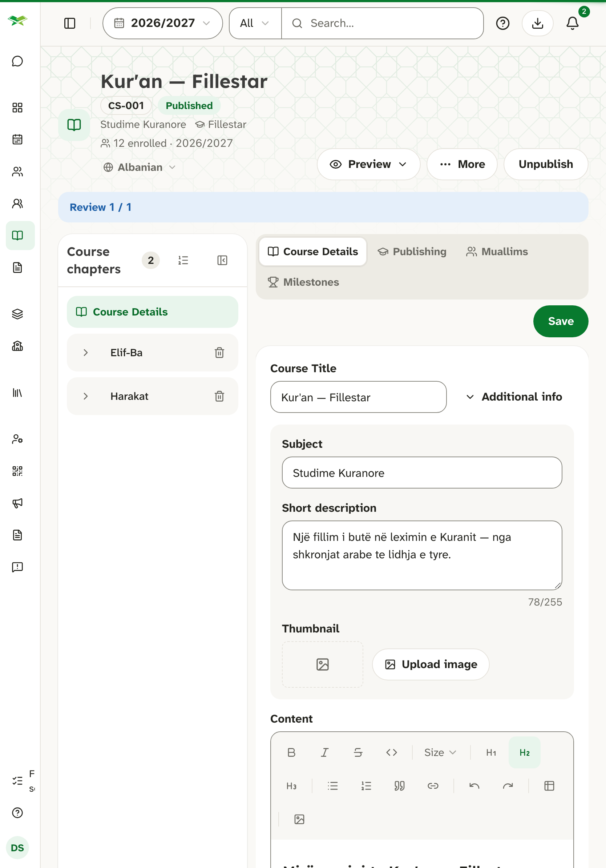
Task: Open the notifications bell
Action: [x=572, y=23]
